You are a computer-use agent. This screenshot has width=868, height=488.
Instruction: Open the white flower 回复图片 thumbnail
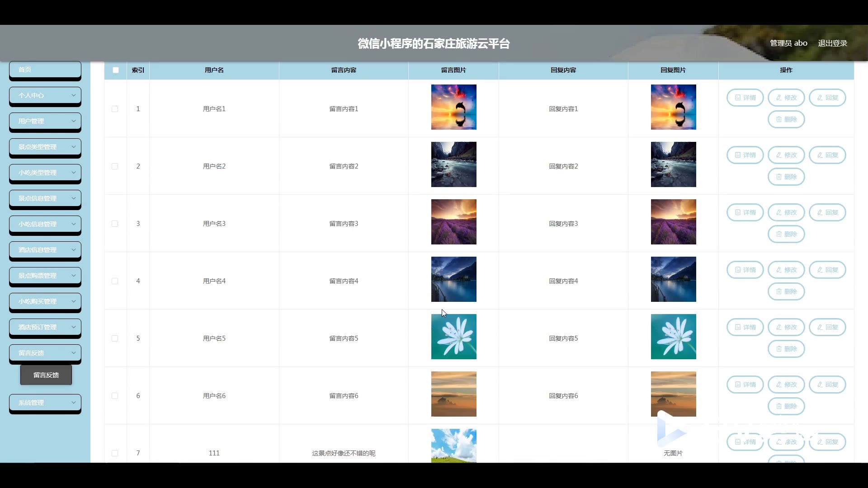pos(673,337)
